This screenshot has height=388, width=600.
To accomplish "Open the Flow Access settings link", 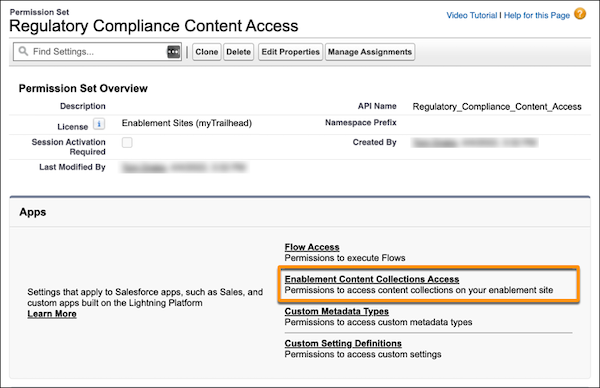I will pos(312,247).
